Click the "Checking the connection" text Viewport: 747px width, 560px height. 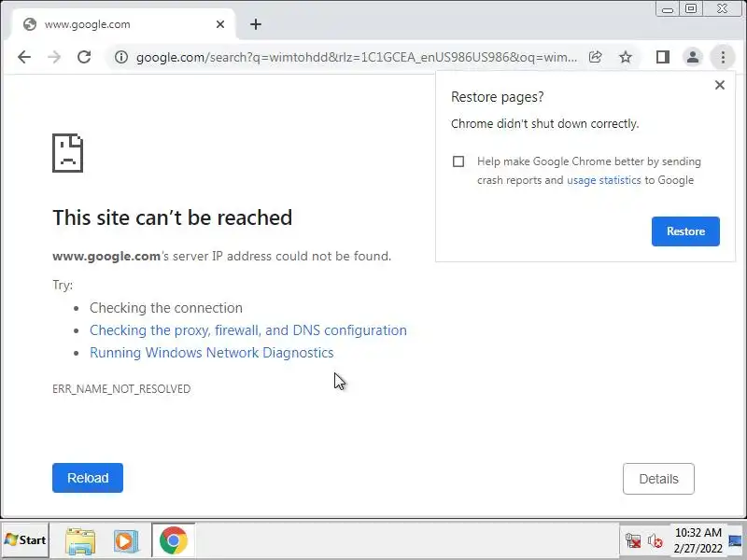(x=166, y=308)
